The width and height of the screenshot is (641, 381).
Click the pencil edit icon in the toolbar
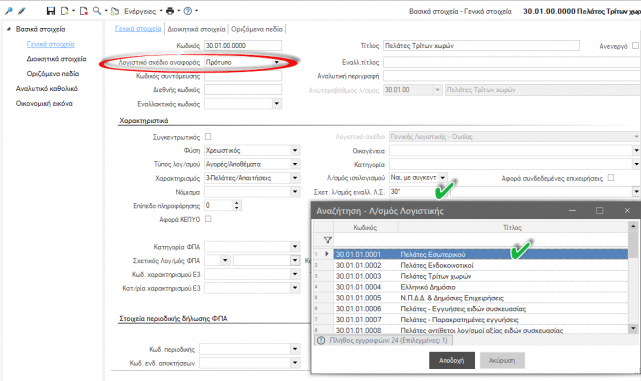(x=22, y=11)
